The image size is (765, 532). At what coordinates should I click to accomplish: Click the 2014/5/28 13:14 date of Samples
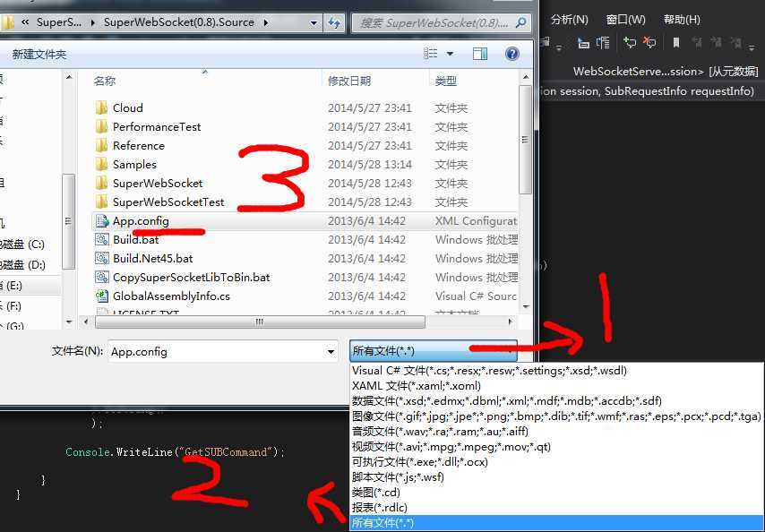pyautogui.click(x=370, y=164)
